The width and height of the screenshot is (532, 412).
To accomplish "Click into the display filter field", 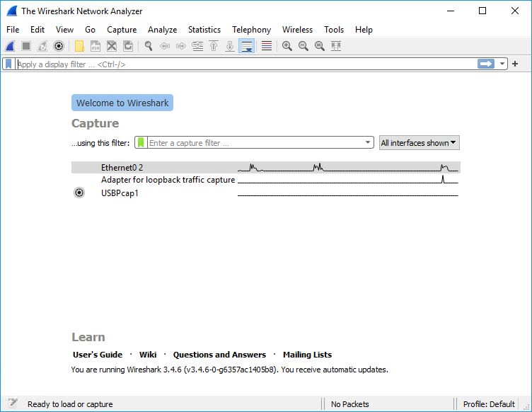I will [x=246, y=64].
